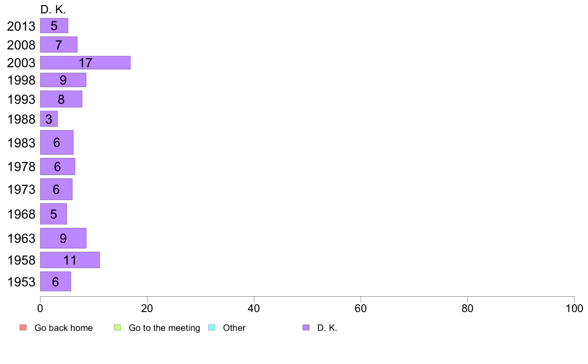588x364 pixels.
Task: Select the 1958 bar showing 11
Action: (x=70, y=260)
